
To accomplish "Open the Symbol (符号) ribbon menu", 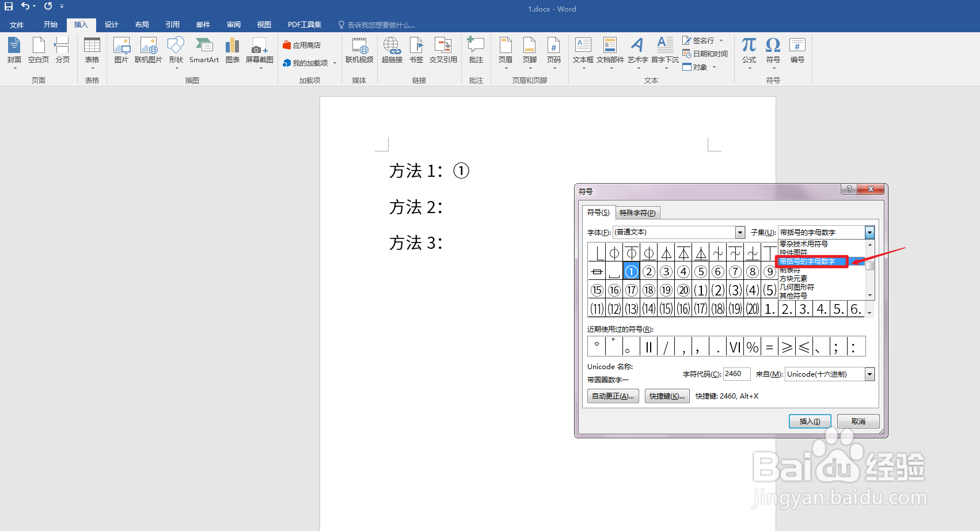I will tap(773, 53).
